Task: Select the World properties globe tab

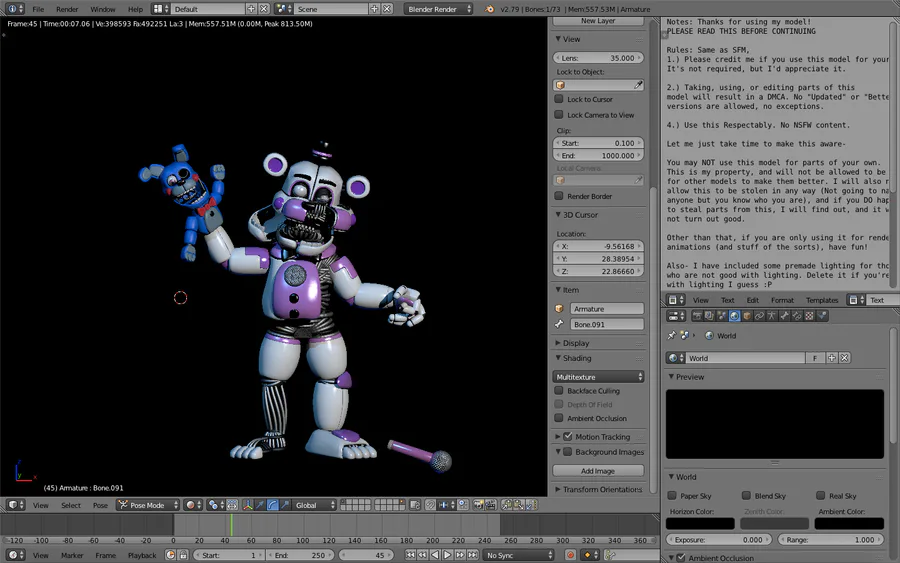Action: pos(734,316)
